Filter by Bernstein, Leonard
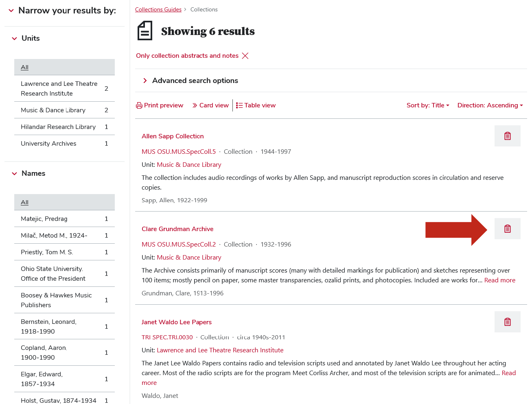 point(64,327)
